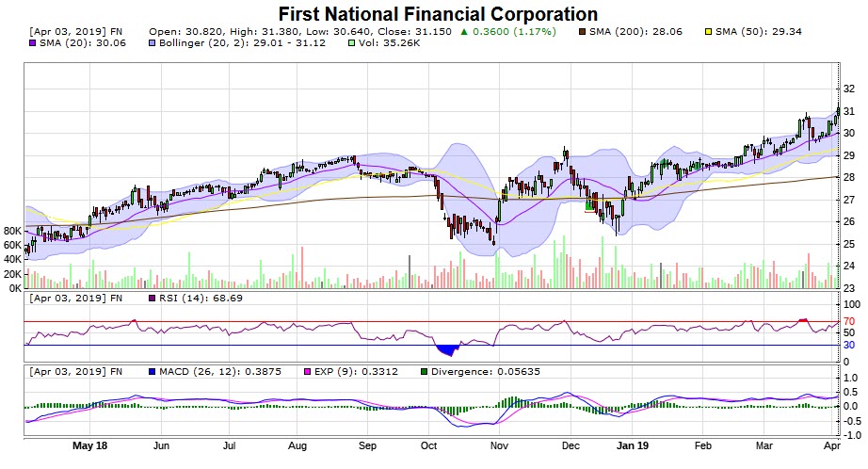
Task: Click the 'Oct' axis label
Action: pos(429,445)
